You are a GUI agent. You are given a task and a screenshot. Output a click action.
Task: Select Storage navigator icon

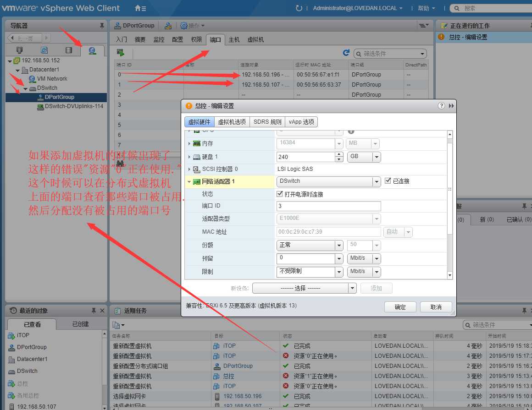(68, 50)
